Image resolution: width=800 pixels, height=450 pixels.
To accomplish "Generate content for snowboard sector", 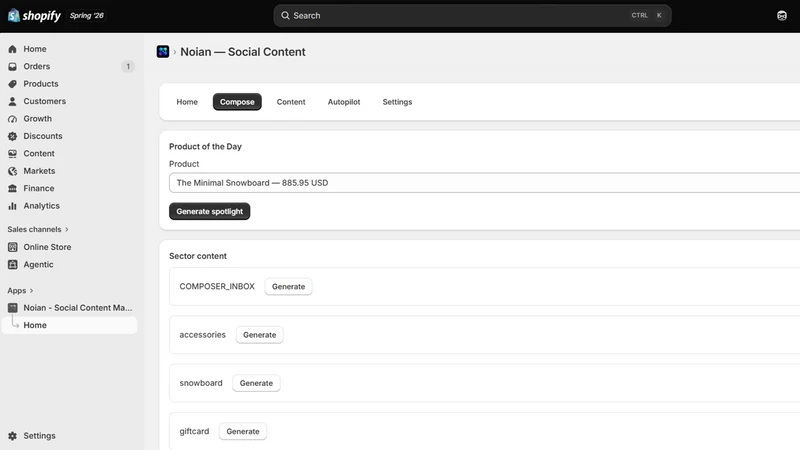I will tap(256, 383).
